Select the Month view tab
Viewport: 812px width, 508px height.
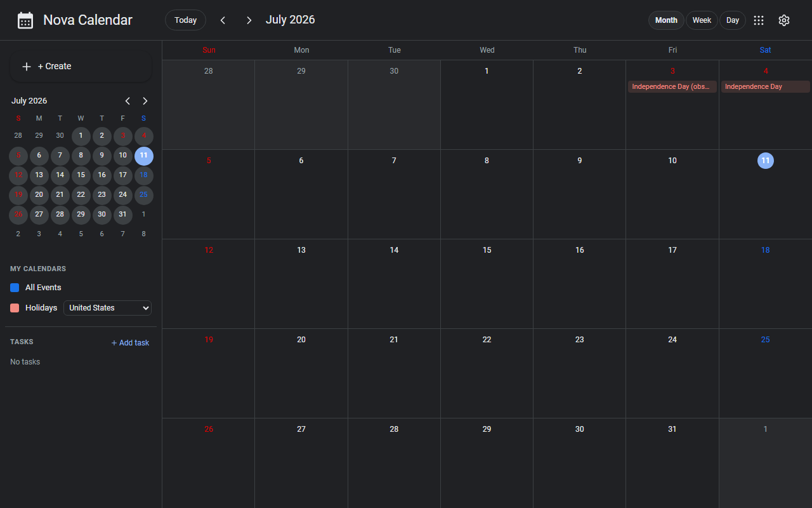click(x=666, y=20)
